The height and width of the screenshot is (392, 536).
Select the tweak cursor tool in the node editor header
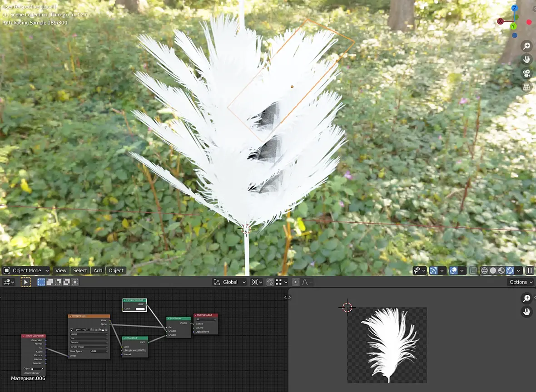[x=25, y=282]
